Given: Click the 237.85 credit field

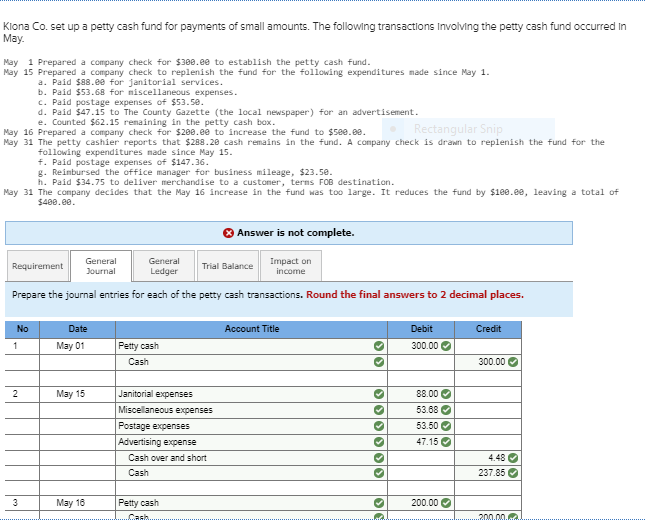Looking at the screenshot, I should pyautogui.click(x=488, y=473).
